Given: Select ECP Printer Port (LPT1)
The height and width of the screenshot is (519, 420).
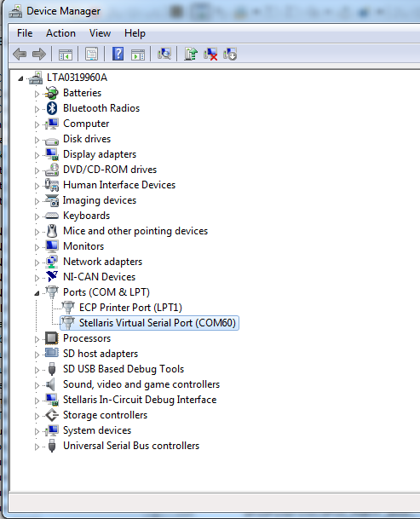Looking at the screenshot, I should (130, 308).
